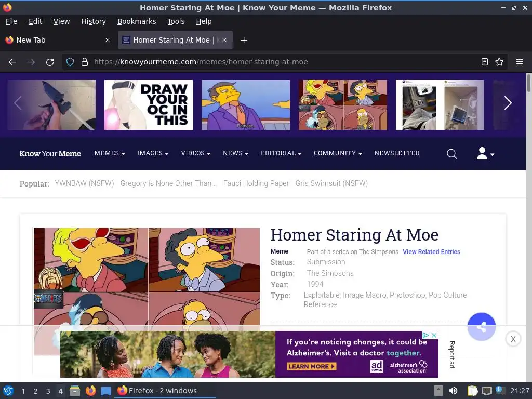Click the removable media tray icon
The height and width of the screenshot is (399, 532).
point(438,391)
